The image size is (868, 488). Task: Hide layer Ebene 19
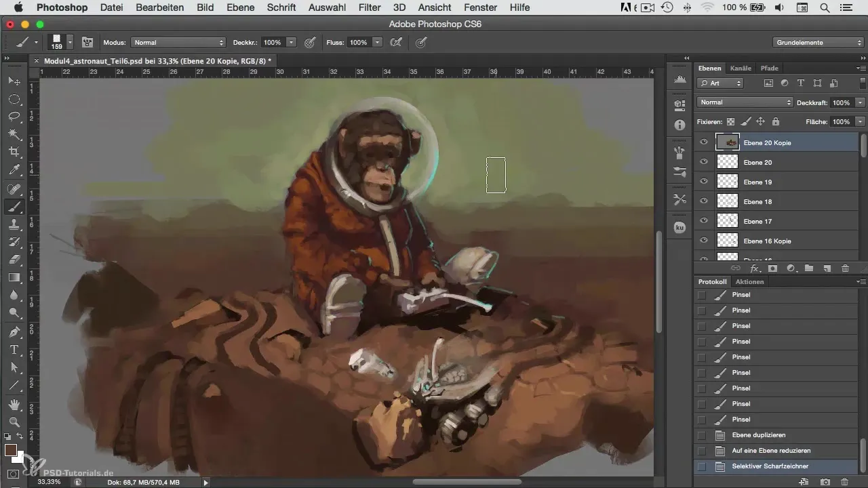pos(704,182)
